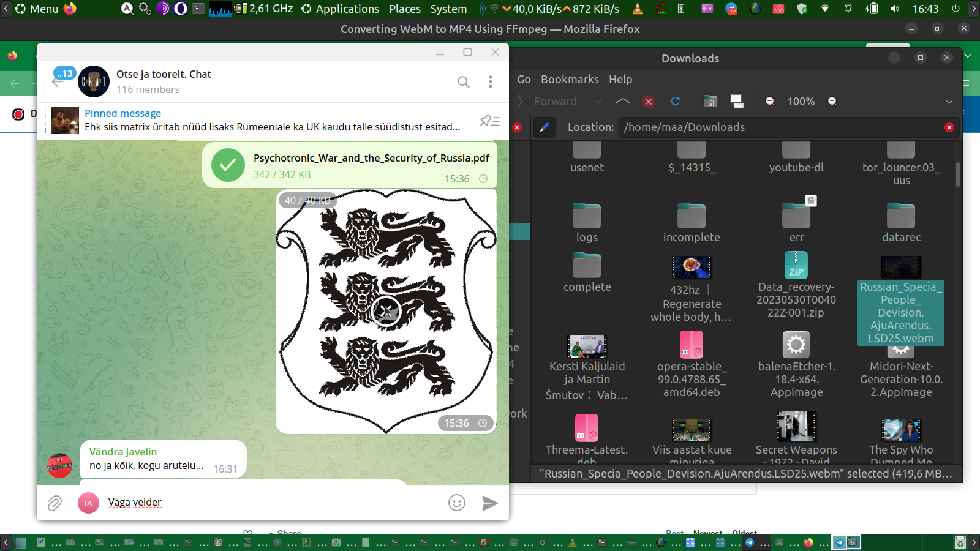Screen dimensions: 980x551
Task: Open the chat's three-dot options menu
Action: [x=490, y=82]
